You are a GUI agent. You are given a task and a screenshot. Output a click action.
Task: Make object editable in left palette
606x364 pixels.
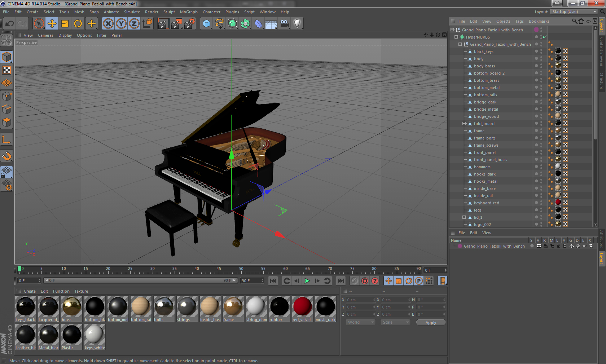click(x=6, y=40)
